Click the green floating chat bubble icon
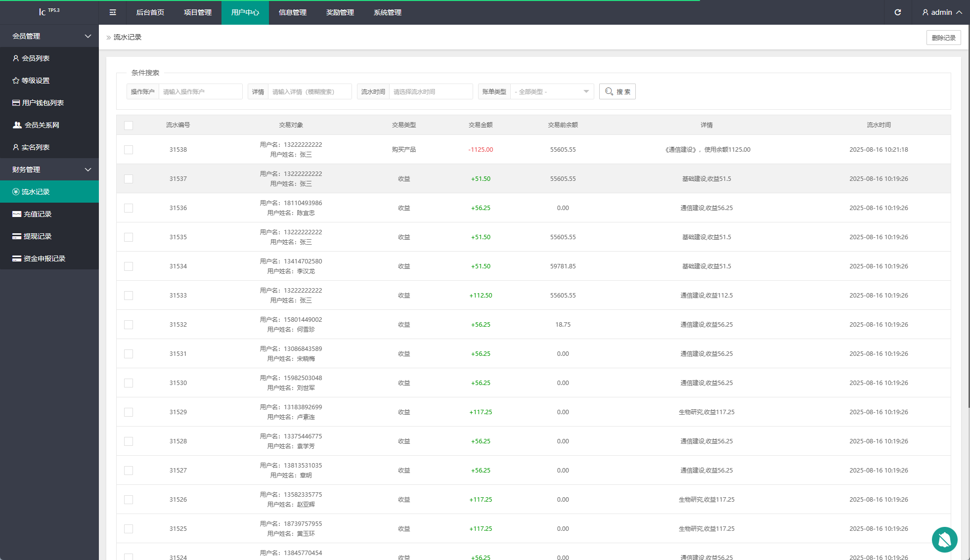The height and width of the screenshot is (560, 970). tap(944, 540)
